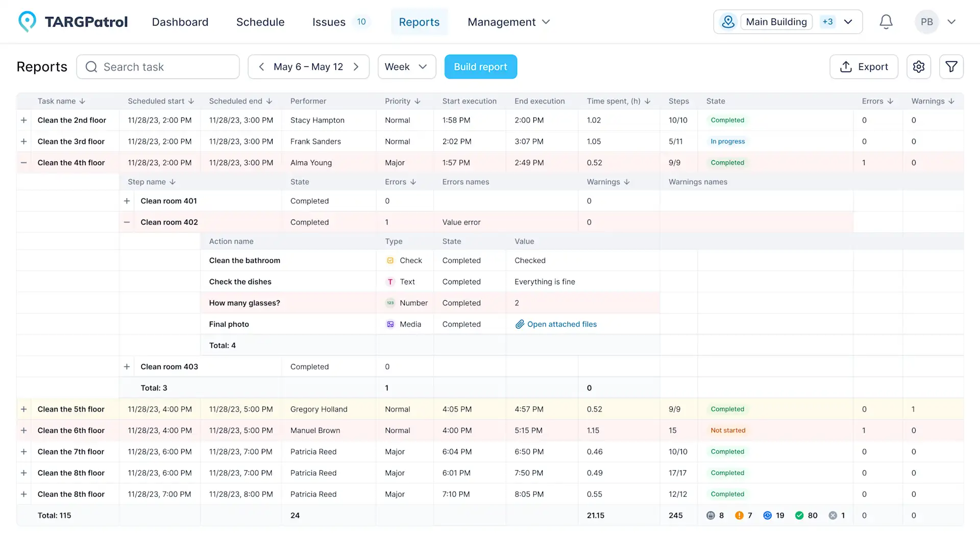
Task: Switch to the Schedule tab
Action: tap(260, 22)
